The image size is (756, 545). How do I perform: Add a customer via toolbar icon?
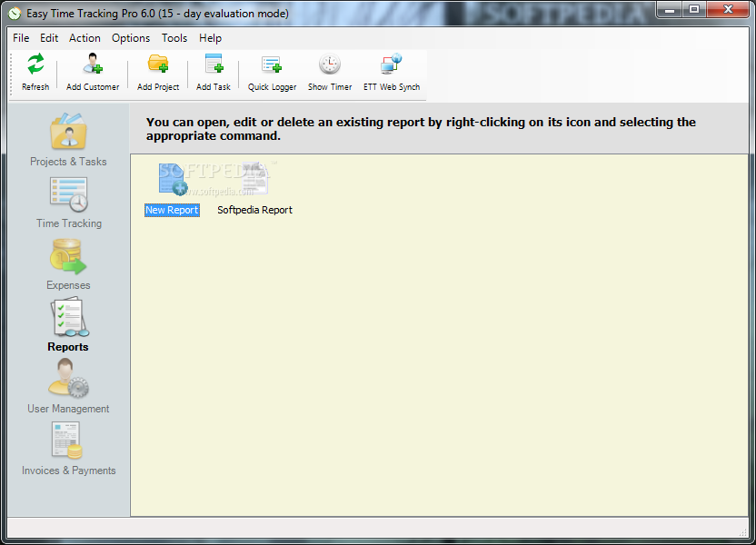pos(93,64)
